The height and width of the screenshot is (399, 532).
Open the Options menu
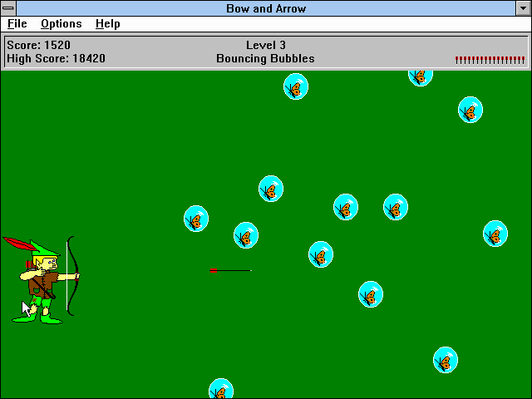click(x=61, y=24)
